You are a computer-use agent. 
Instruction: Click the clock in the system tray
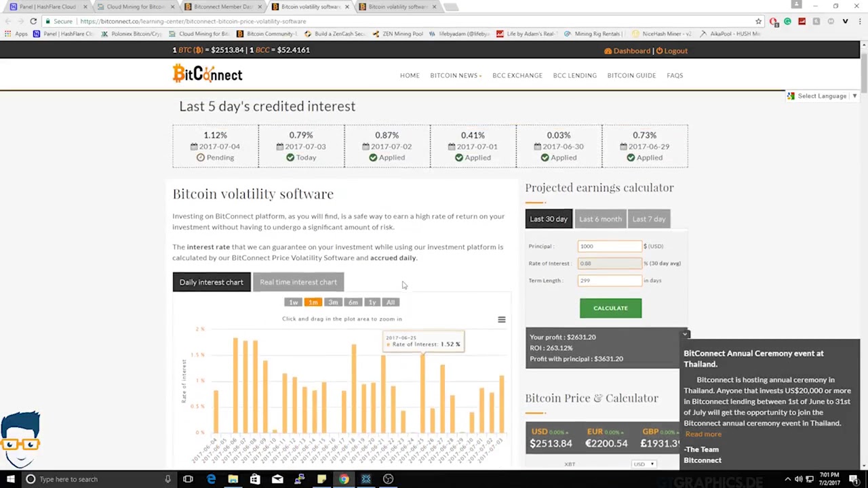831,479
